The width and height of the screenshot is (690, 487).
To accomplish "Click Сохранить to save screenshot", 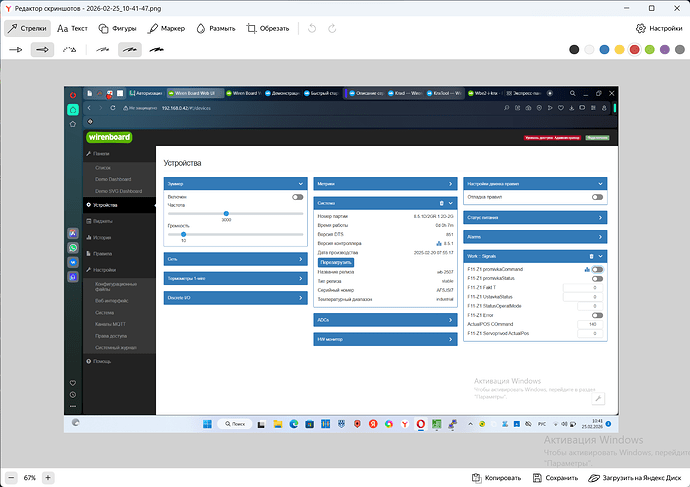I will [x=555, y=478].
